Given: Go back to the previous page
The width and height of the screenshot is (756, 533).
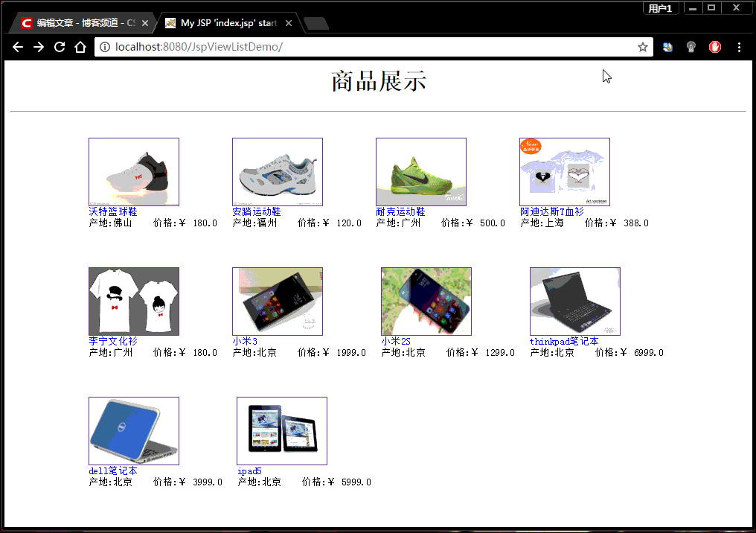Looking at the screenshot, I should coord(18,47).
